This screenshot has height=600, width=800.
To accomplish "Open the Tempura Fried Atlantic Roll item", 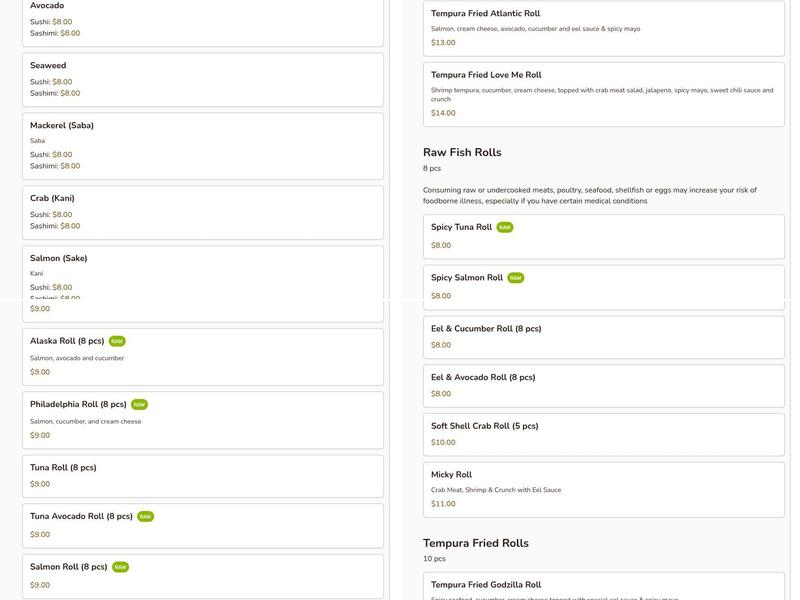I will coord(603,28).
